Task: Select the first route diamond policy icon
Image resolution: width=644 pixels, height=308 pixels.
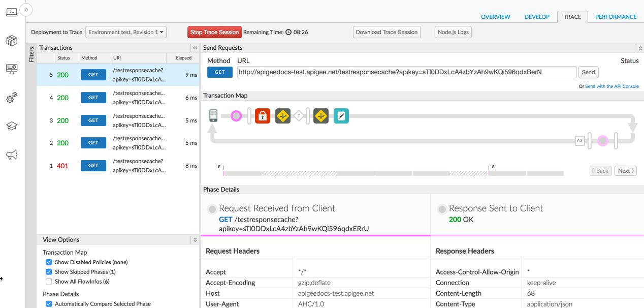Action: [283, 116]
